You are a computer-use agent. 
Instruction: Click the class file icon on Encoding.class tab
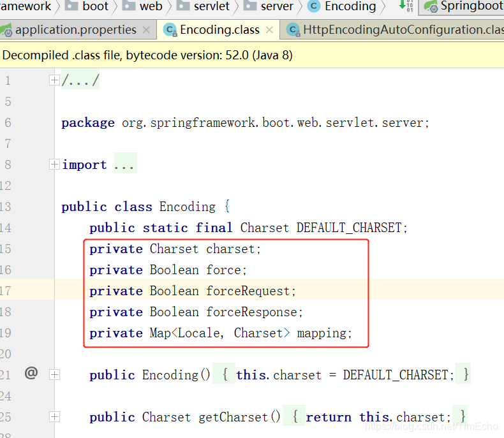(x=170, y=30)
